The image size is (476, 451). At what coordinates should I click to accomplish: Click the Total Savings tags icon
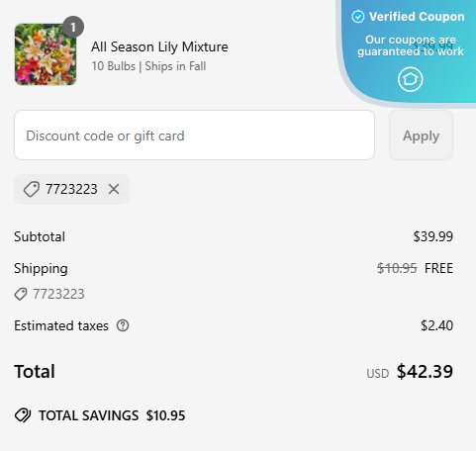pos(23,415)
